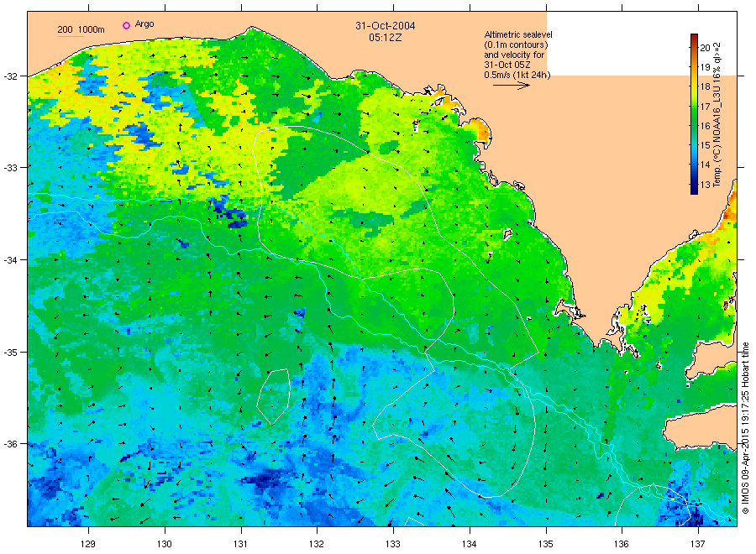Click the latitude axis label '-32'
Screen dimensions: 756x554
(x=10, y=76)
